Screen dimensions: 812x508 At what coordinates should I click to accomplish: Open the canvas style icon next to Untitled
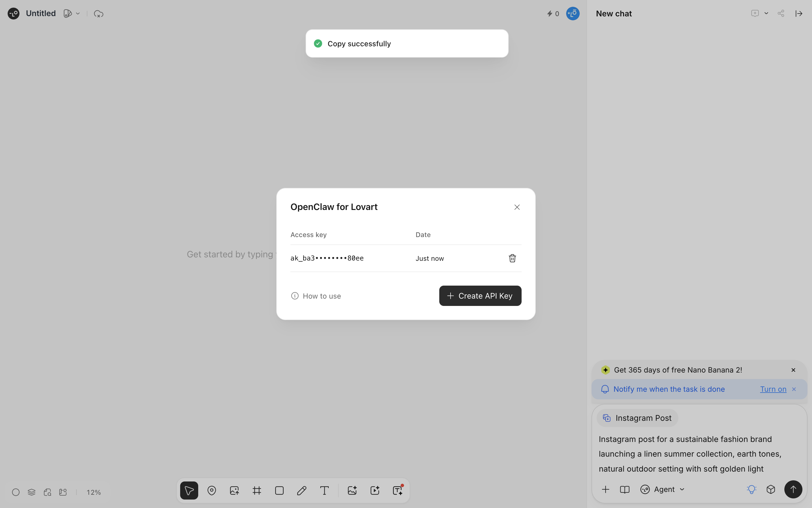tap(67, 14)
